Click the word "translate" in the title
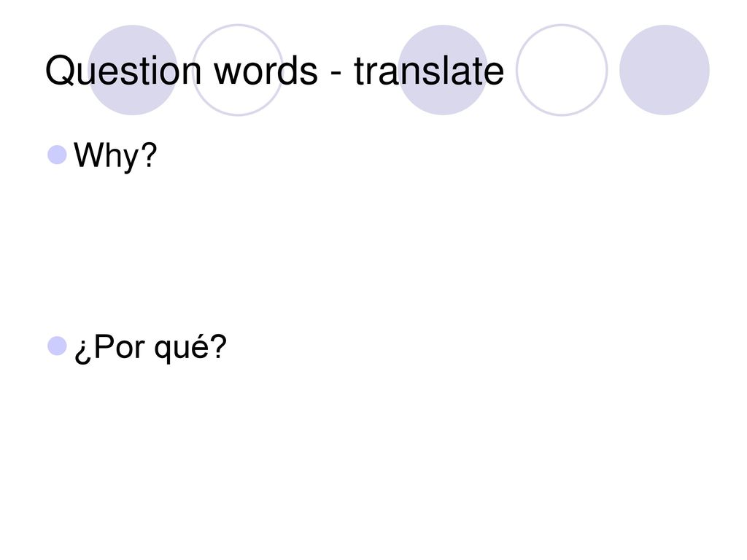 tap(429, 71)
